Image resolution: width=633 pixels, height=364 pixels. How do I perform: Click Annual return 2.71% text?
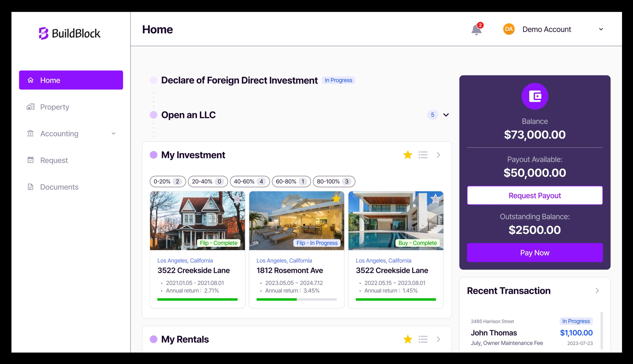[192, 291]
